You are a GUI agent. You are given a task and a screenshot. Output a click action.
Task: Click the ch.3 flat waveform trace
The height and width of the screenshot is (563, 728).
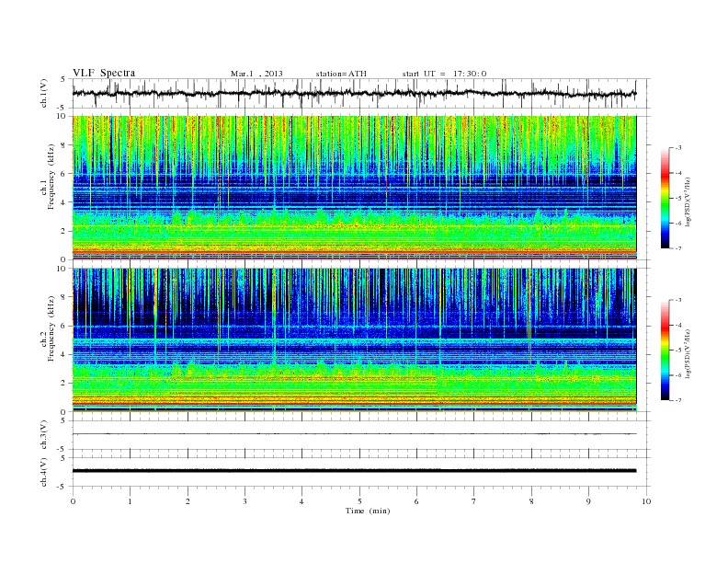point(354,434)
